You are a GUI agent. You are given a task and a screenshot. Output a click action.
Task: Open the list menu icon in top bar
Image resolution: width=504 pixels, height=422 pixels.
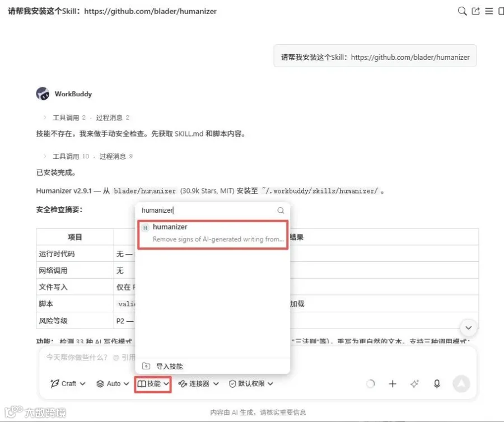pyautogui.click(x=489, y=11)
